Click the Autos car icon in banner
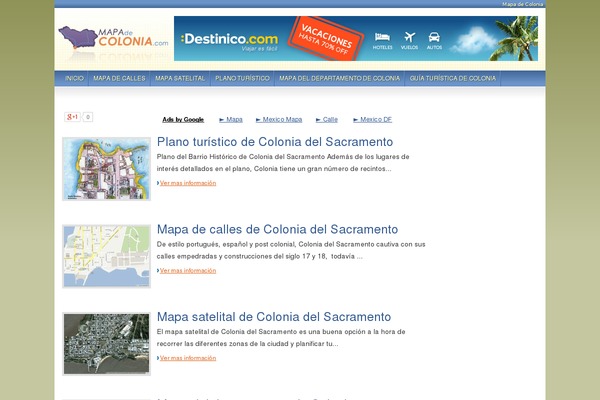 click(x=434, y=37)
